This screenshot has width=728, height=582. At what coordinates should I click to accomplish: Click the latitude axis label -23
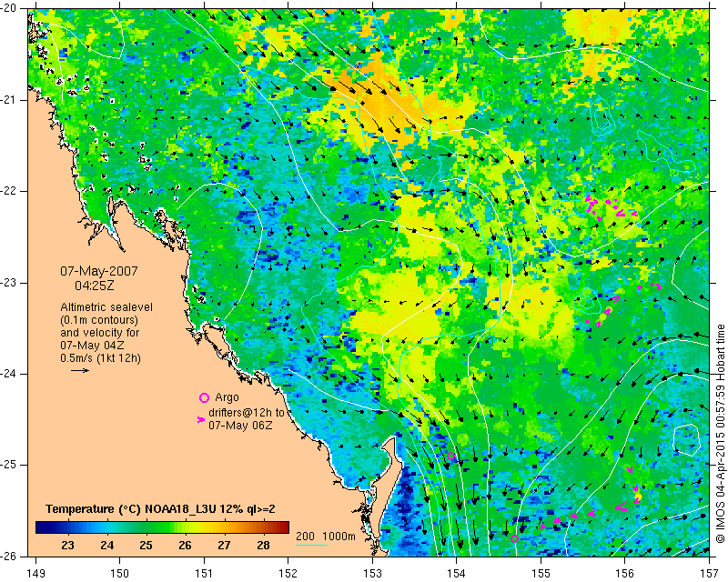point(10,282)
